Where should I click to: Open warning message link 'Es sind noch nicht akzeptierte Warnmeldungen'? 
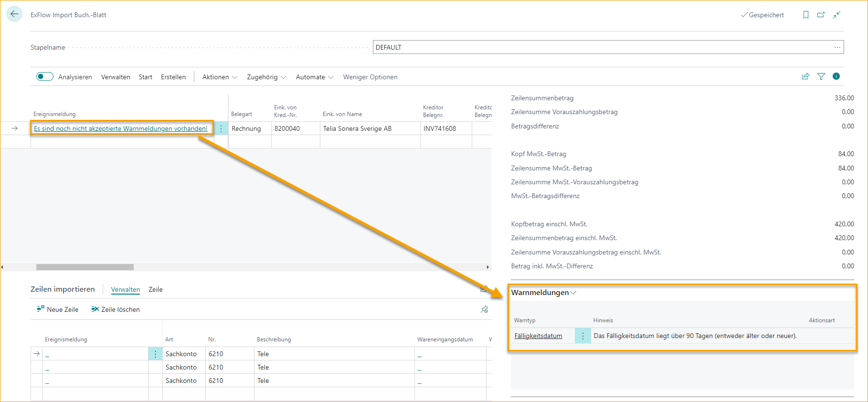click(x=121, y=128)
